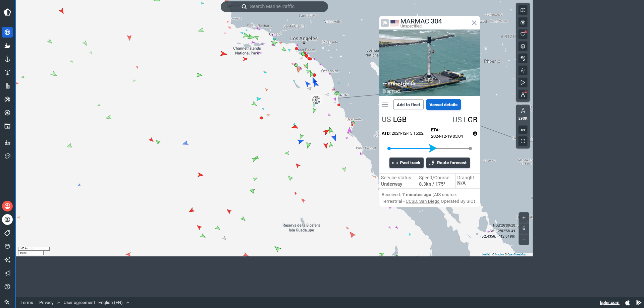Open the kpler.com link
Image resolution: width=644 pixels, height=308 pixels.
pyautogui.click(x=609, y=303)
